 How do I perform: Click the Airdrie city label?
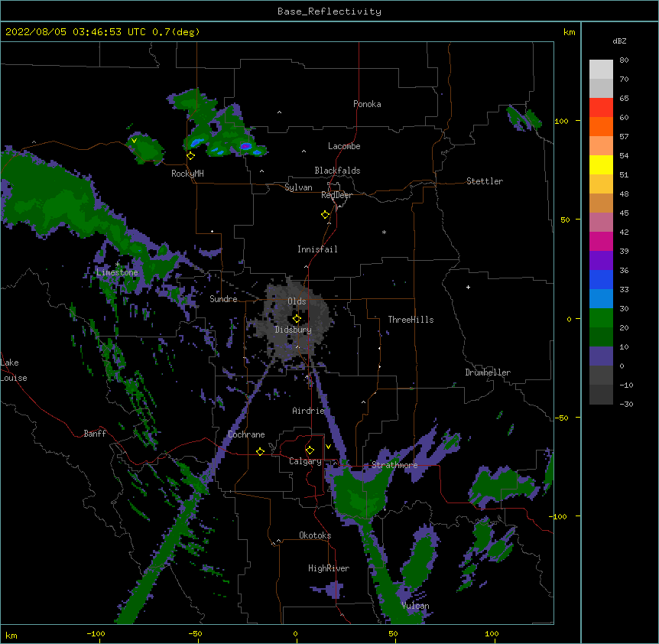tap(308, 411)
